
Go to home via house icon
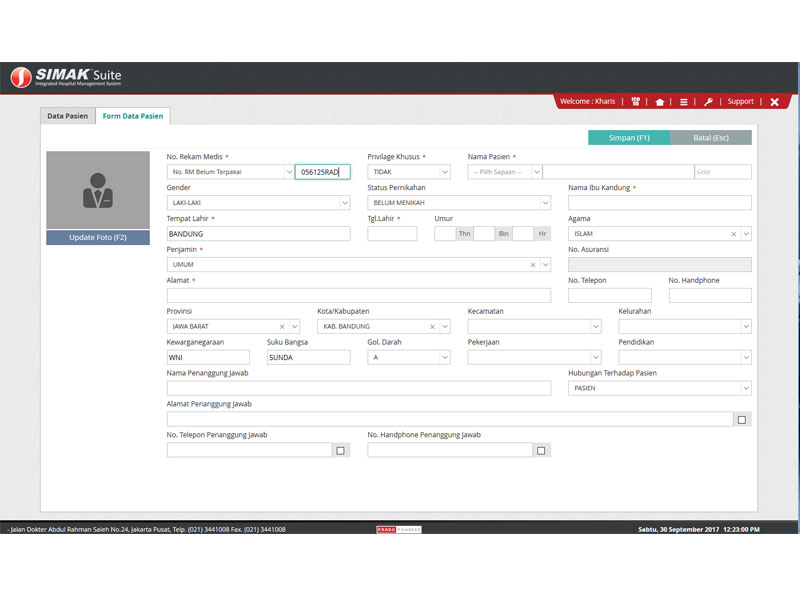pyautogui.click(x=659, y=101)
